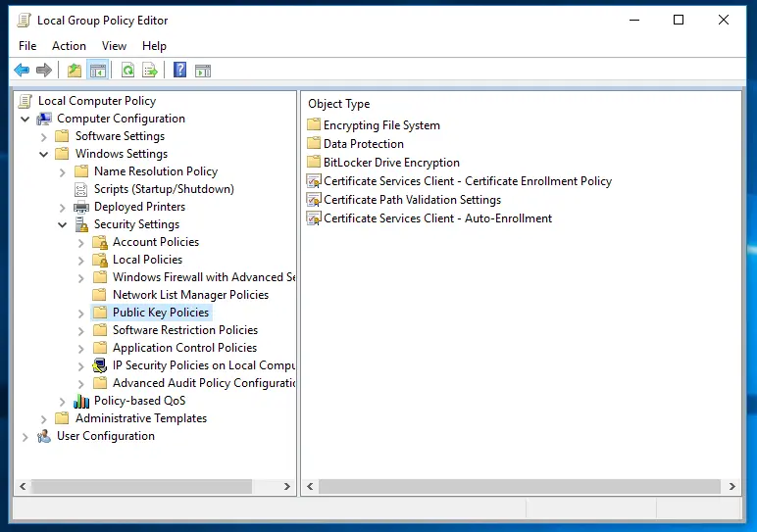
Task: Click the Forward arrow in toolbar
Action: (44, 70)
